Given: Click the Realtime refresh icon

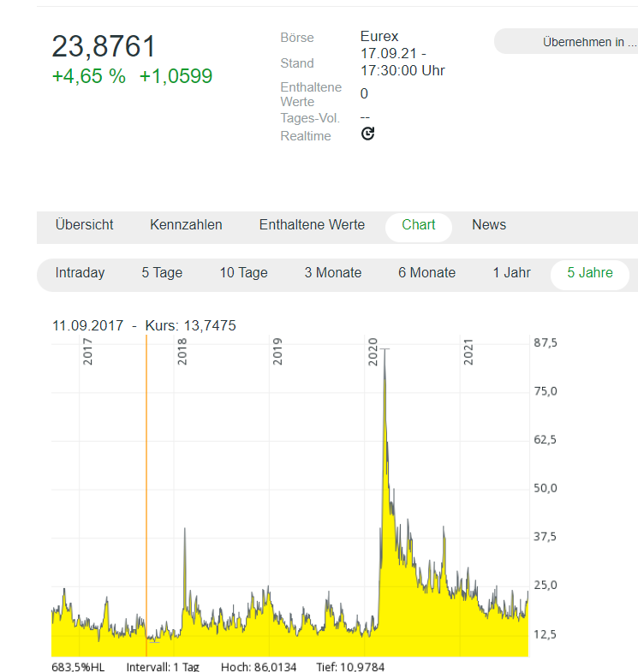Looking at the screenshot, I should [x=367, y=134].
